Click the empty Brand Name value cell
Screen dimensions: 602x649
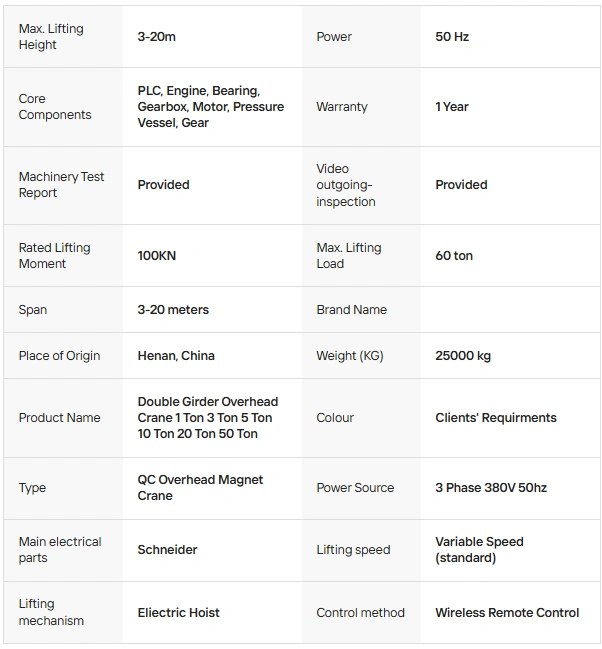[x=510, y=310]
